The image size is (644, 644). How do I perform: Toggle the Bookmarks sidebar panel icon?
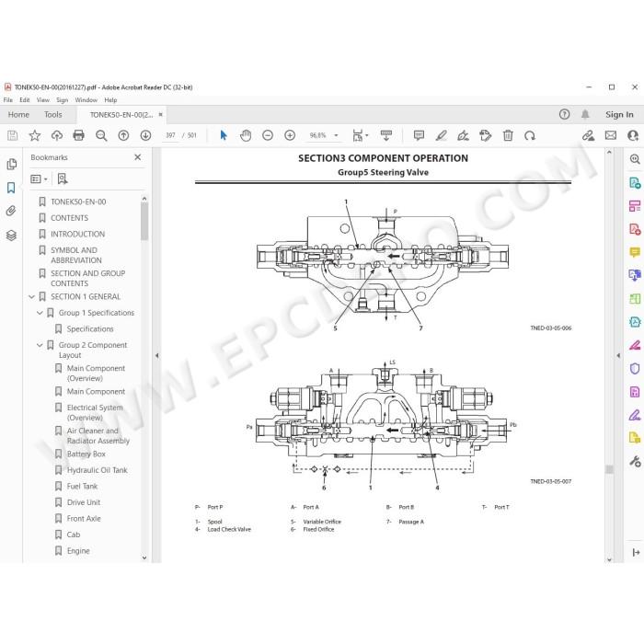(11, 188)
